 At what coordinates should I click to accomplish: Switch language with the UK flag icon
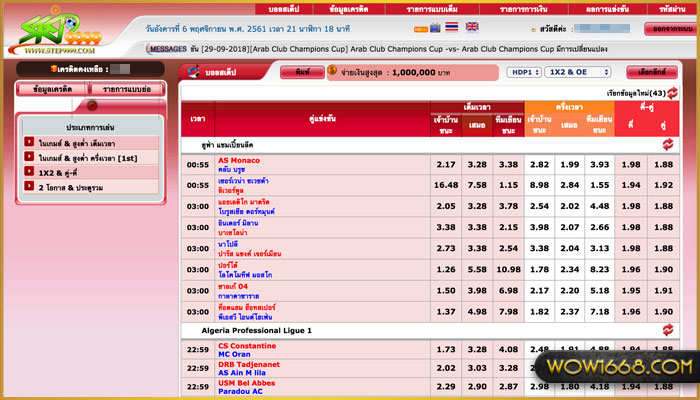[x=471, y=28]
